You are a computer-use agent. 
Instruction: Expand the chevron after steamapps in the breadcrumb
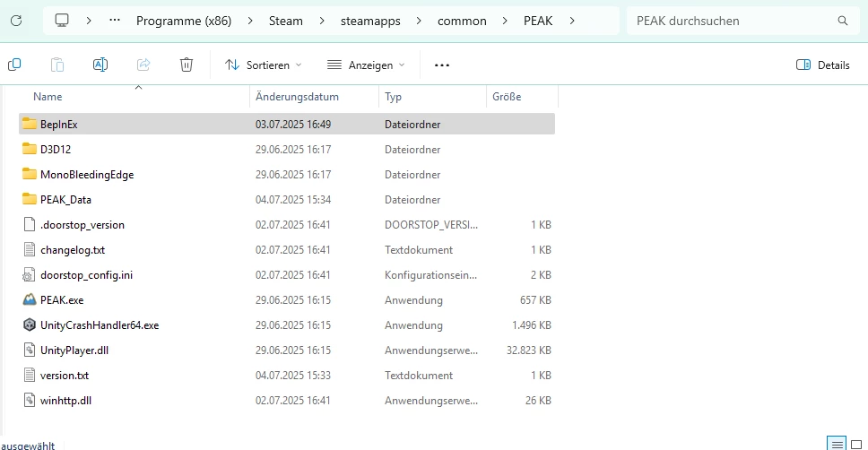[x=419, y=21]
